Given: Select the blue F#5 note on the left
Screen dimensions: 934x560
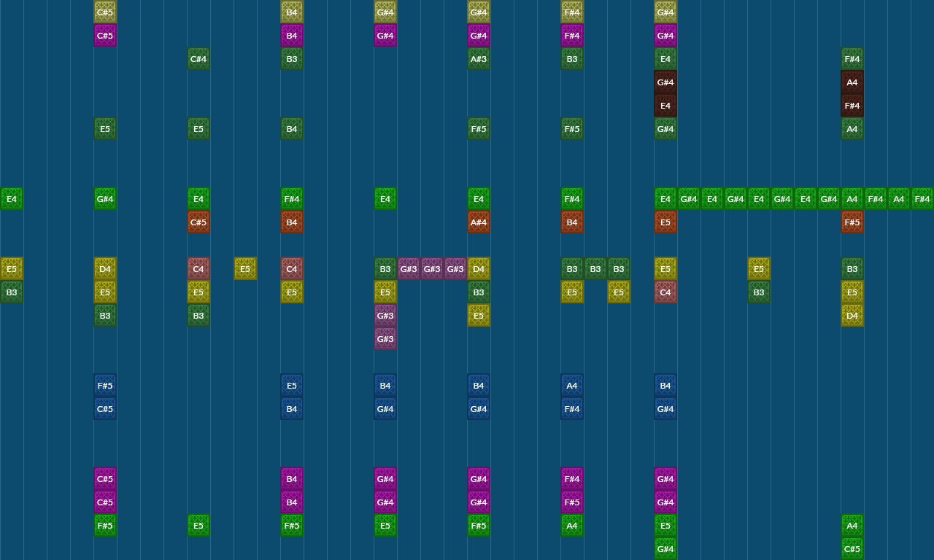Looking at the screenshot, I should (x=104, y=385).
